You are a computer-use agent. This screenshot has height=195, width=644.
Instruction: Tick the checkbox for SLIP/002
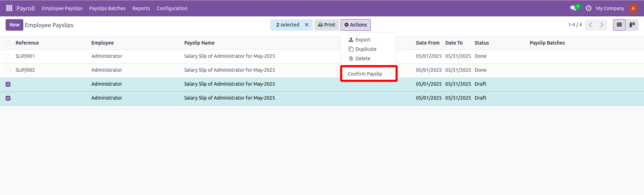8,70
